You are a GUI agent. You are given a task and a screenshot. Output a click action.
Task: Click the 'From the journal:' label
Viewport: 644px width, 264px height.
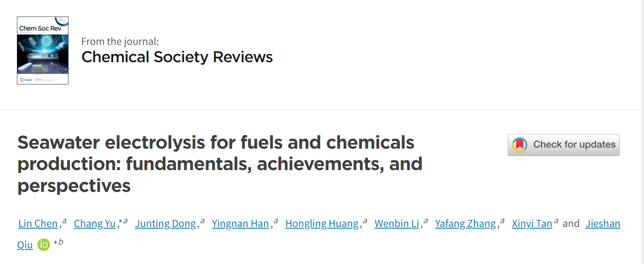pos(120,41)
